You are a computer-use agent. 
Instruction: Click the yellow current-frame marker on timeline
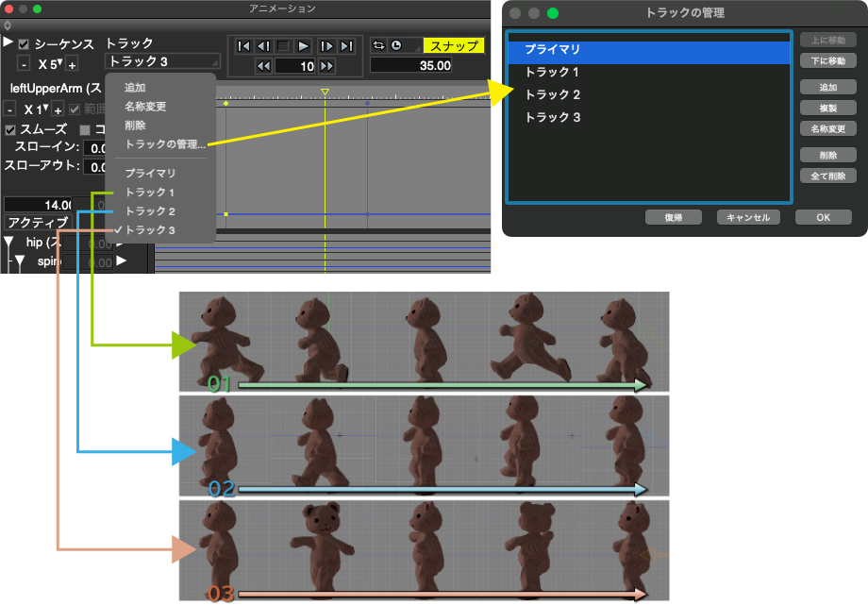[x=325, y=92]
